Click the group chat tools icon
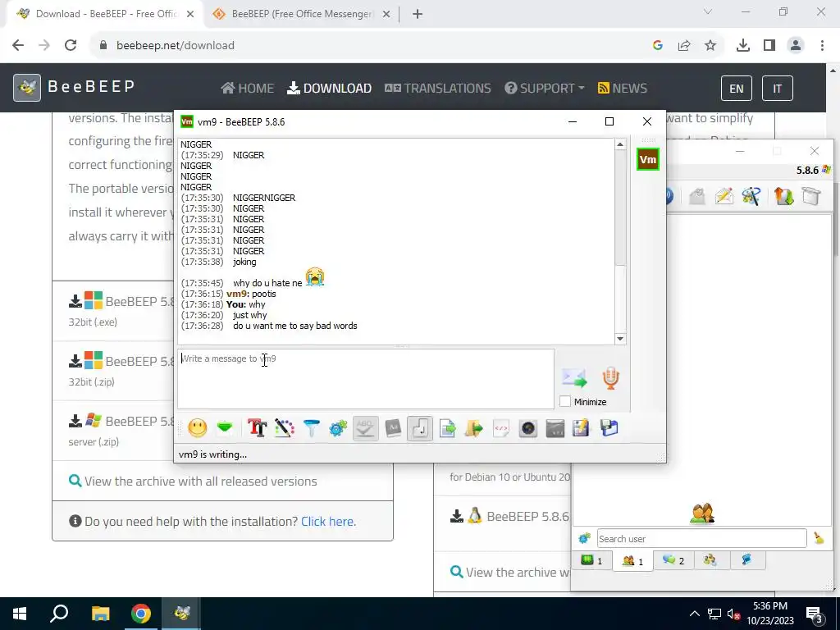 coord(751,197)
